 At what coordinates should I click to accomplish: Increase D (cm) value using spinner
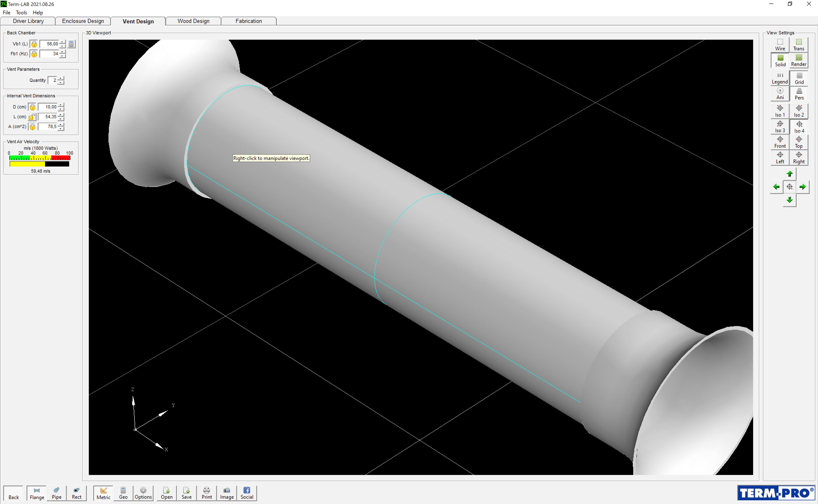(61, 105)
